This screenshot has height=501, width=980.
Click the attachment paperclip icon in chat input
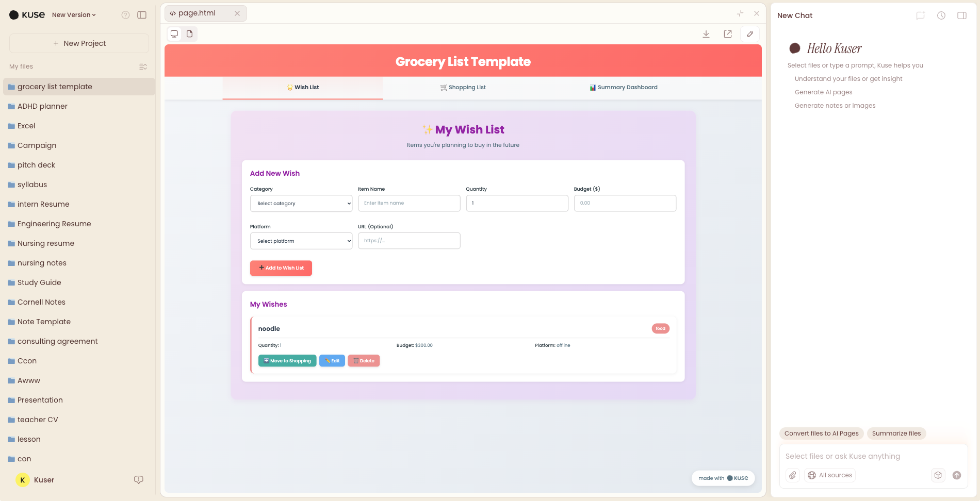(793, 475)
